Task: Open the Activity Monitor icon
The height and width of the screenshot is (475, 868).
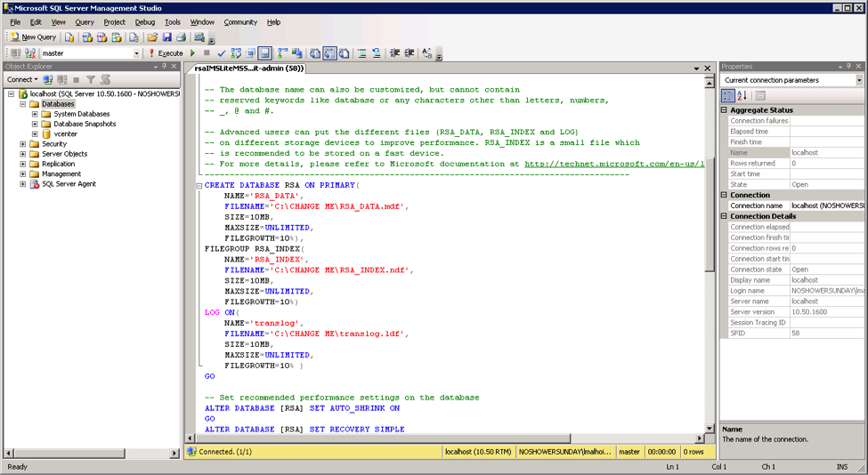Action: click(x=199, y=37)
